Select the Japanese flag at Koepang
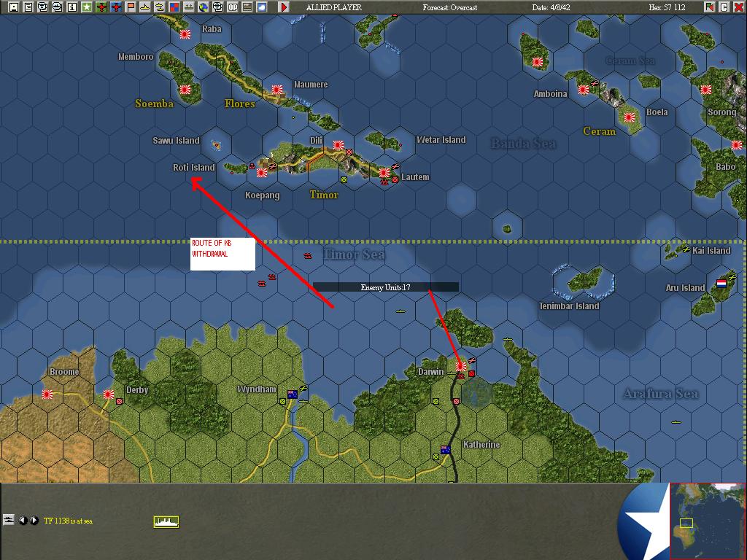 [x=262, y=172]
